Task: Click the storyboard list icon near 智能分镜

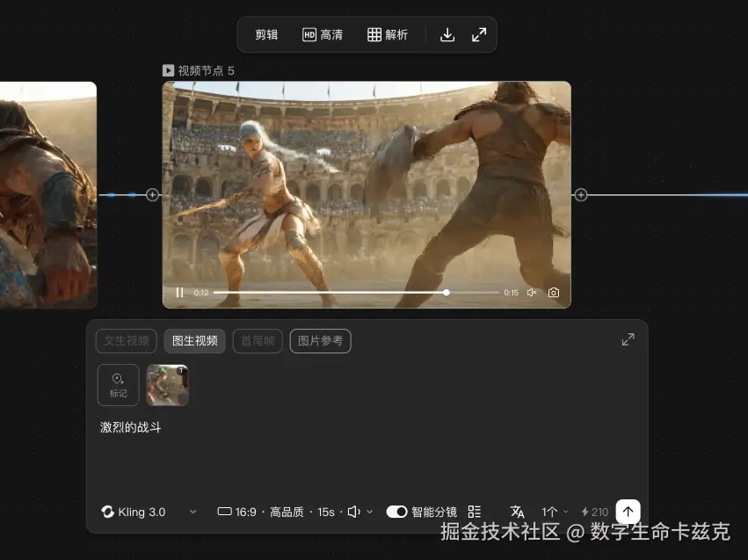Action: [x=475, y=511]
